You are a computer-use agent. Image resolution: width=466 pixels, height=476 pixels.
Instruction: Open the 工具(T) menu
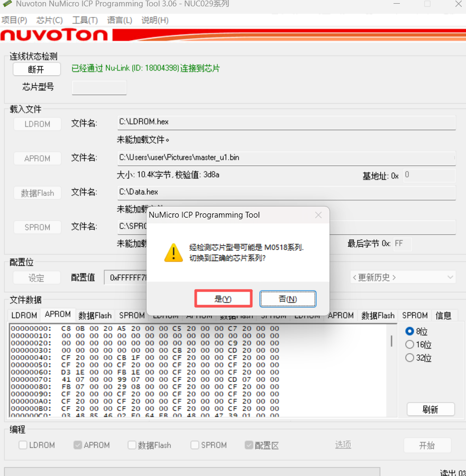(85, 20)
